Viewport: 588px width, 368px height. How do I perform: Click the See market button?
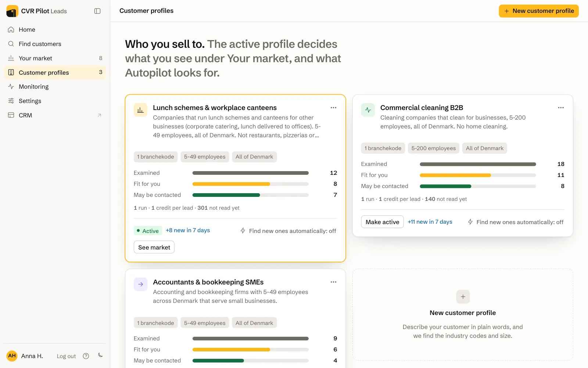(154, 247)
